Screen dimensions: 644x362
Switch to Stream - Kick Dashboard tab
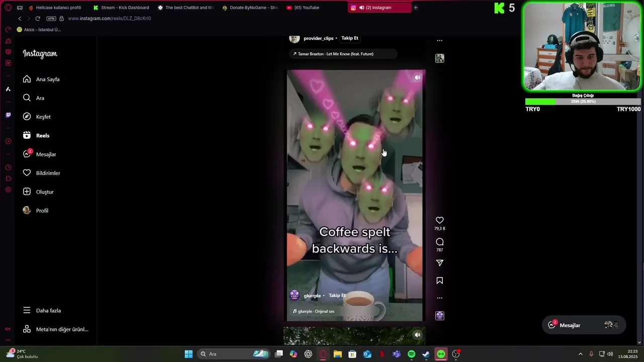coord(121,8)
